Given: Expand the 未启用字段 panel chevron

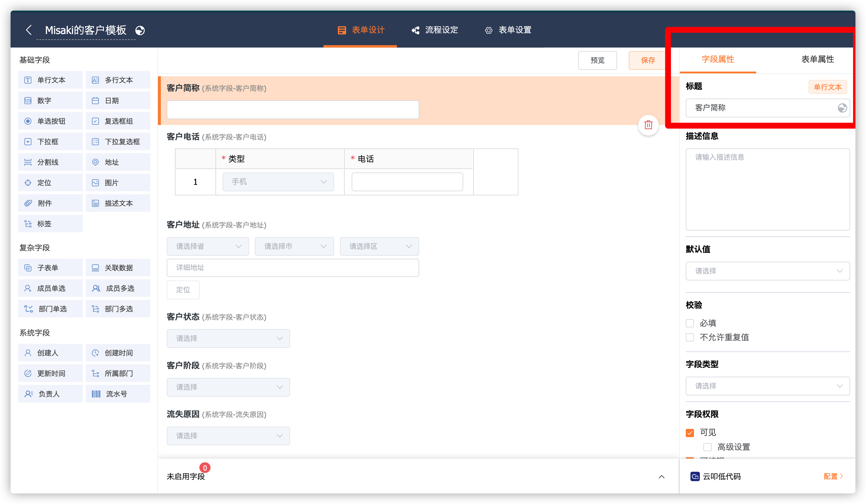Looking at the screenshot, I should click(661, 477).
